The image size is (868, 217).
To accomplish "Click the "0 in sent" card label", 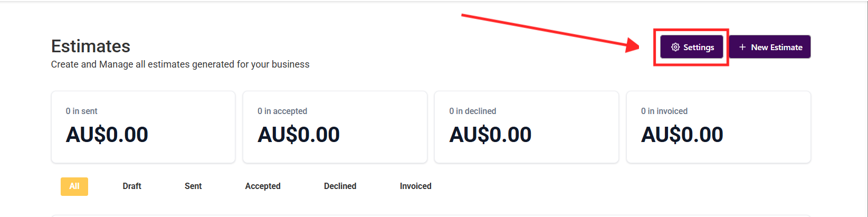I will 82,111.
